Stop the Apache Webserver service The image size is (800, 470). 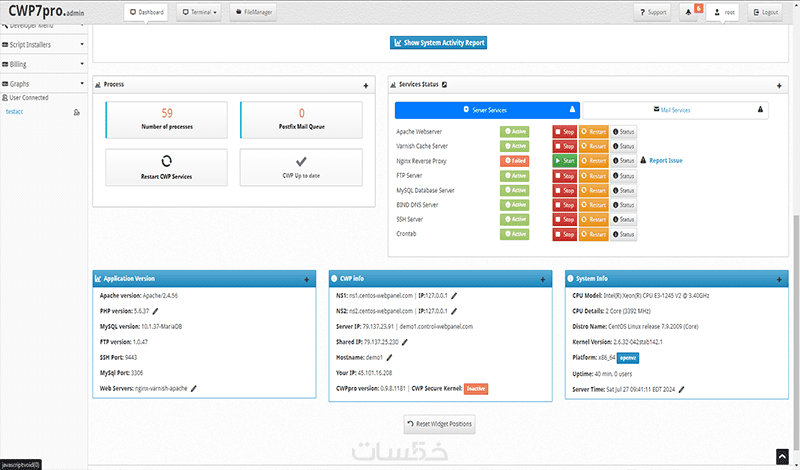pos(564,132)
